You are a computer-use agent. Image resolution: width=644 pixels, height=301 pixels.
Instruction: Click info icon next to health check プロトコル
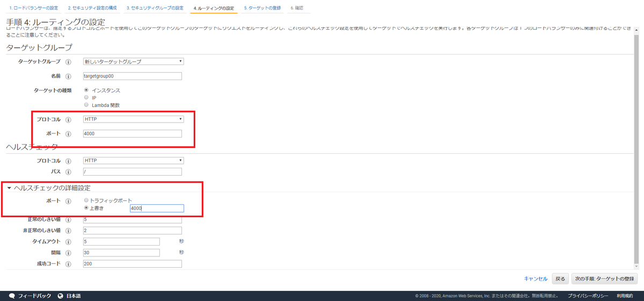pyautogui.click(x=68, y=161)
